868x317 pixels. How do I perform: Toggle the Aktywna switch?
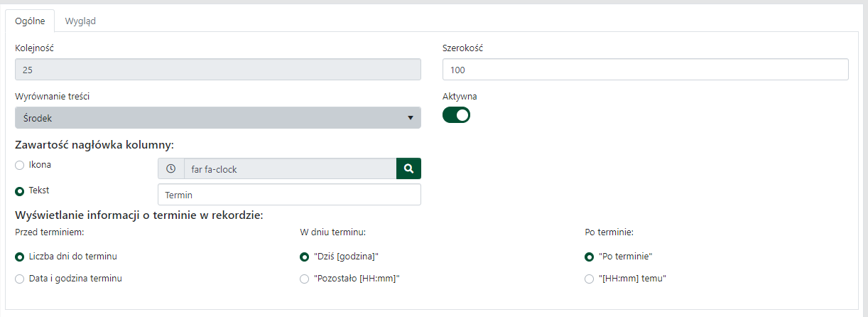click(456, 114)
